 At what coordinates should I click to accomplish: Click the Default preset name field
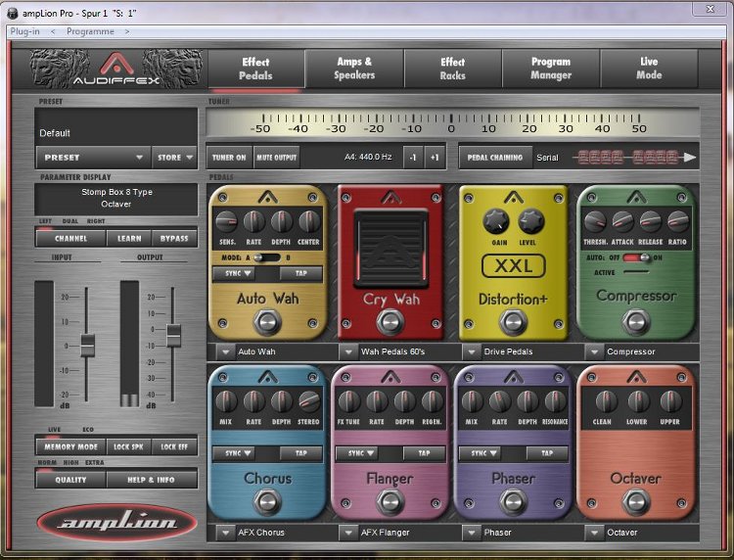point(116,127)
